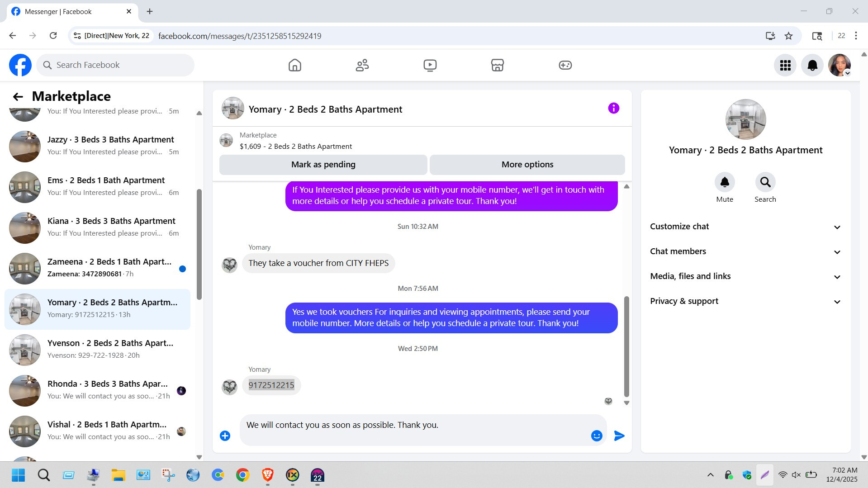The image size is (868, 488).
Task: Open Vishal 2 Beds 1 Bath chat
Action: [97, 431]
